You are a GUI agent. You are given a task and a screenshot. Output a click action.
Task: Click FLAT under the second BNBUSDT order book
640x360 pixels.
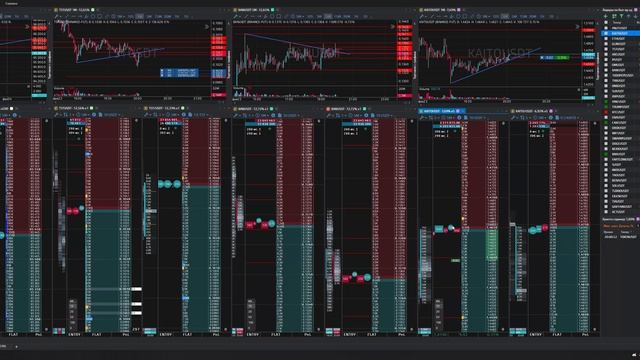(371, 334)
